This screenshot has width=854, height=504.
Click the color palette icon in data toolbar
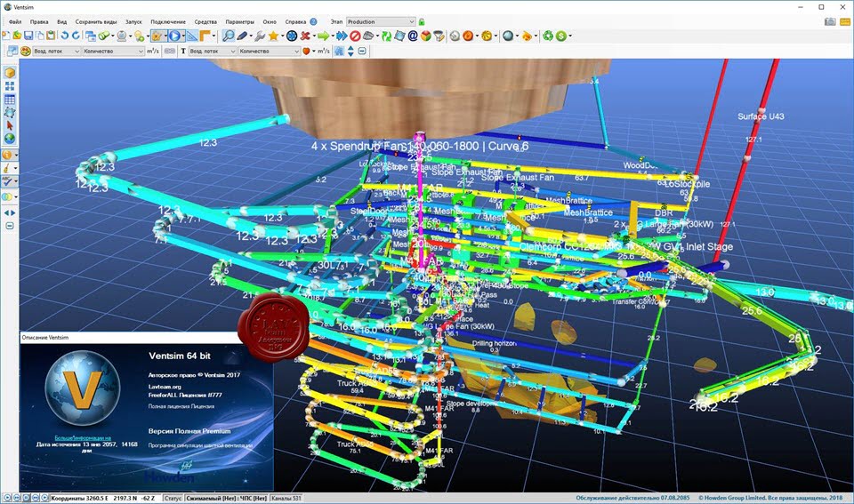point(25,52)
